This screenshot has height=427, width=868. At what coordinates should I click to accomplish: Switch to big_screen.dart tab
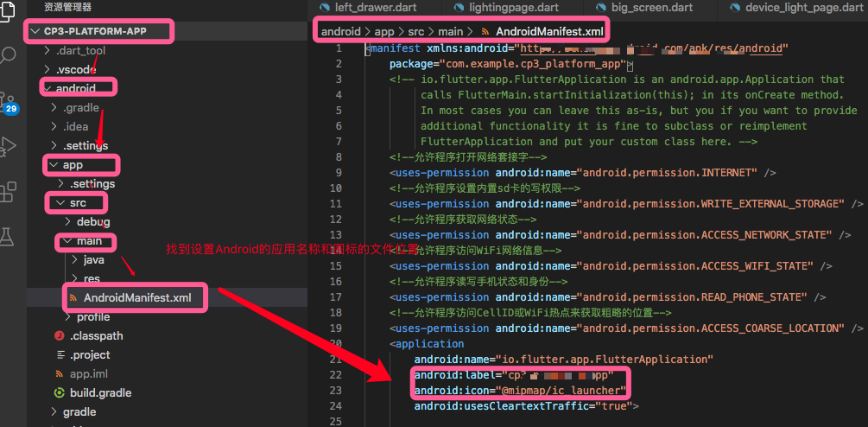(x=650, y=8)
